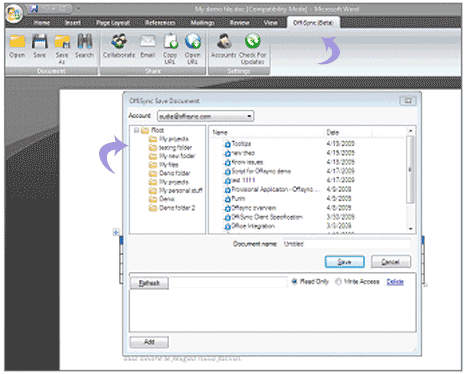Select the My new folder item

177,156
